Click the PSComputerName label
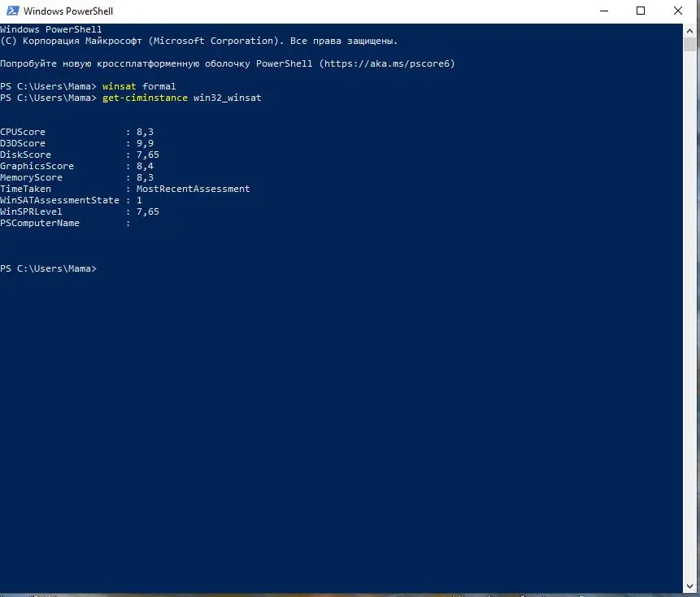This screenshot has width=700, height=597. pyautogui.click(x=40, y=223)
